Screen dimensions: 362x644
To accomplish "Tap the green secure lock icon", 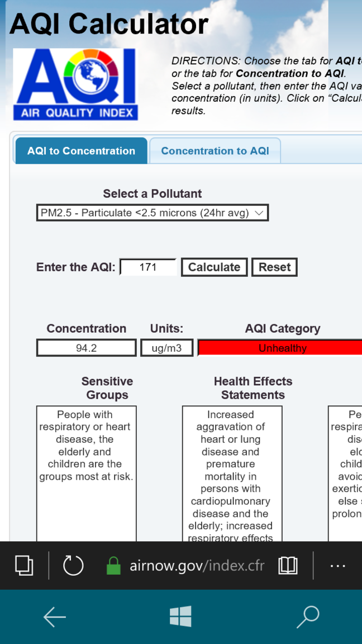I will (113, 565).
